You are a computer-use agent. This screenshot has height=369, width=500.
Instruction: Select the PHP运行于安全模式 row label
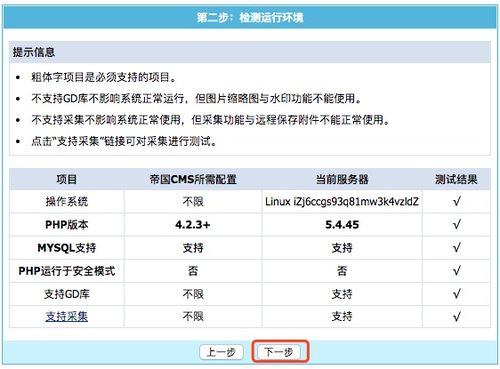[x=67, y=271]
